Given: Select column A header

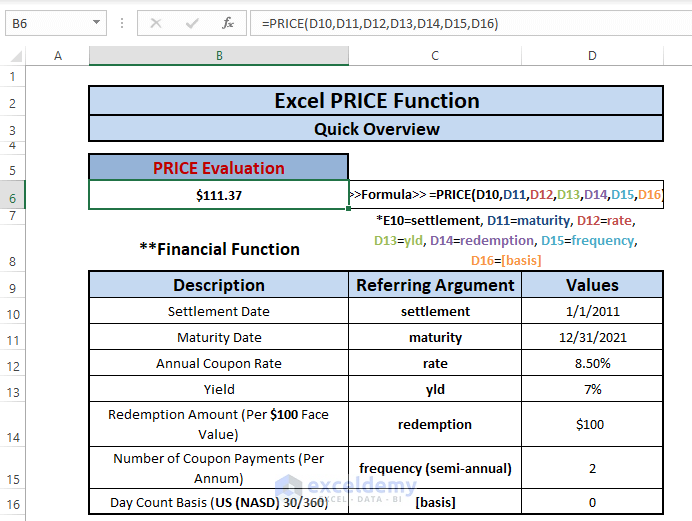Looking at the screenshot, I should coord(57,56).
